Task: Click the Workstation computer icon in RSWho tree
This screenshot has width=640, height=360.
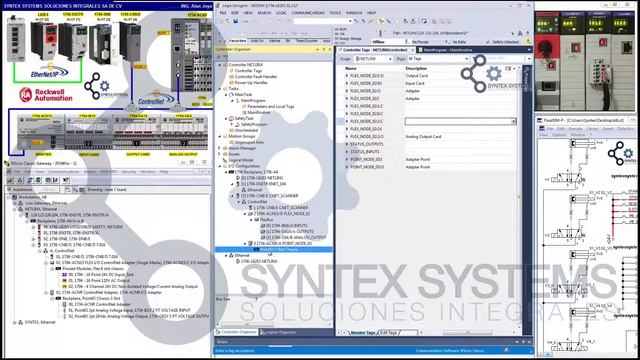Action: coord(14,197)
